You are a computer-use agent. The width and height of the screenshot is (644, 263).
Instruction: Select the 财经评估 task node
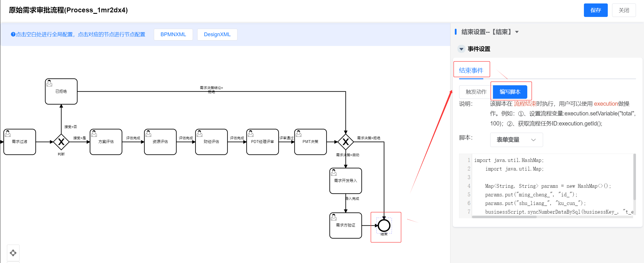[x=211, y=142]
